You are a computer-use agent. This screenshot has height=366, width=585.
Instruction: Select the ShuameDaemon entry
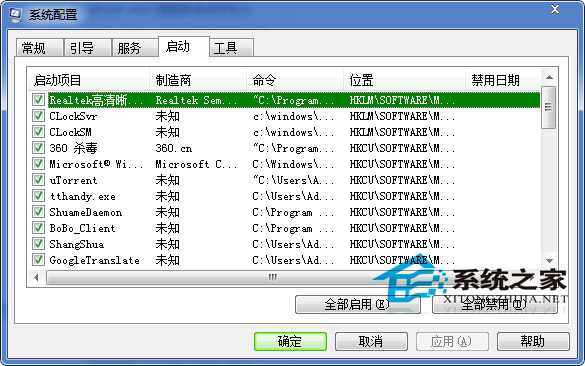tap(86, 212)
